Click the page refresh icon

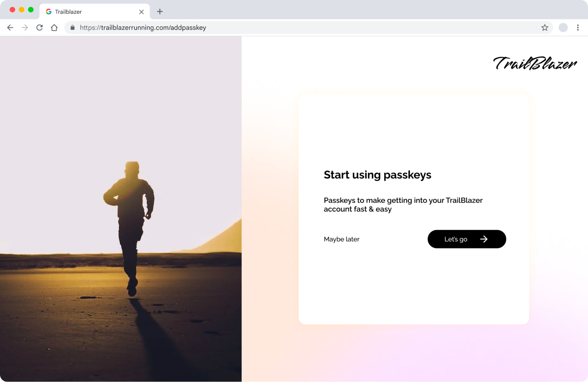[x=39, y=27]
